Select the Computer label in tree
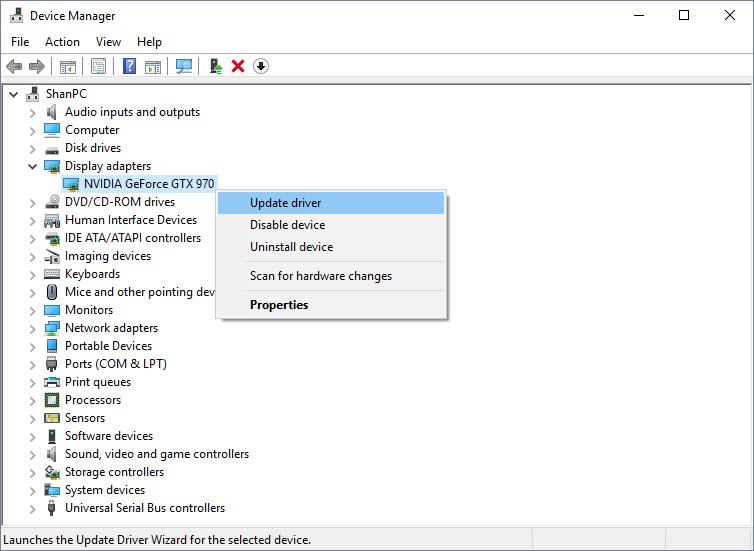754x551 pixels. point(92,130)
